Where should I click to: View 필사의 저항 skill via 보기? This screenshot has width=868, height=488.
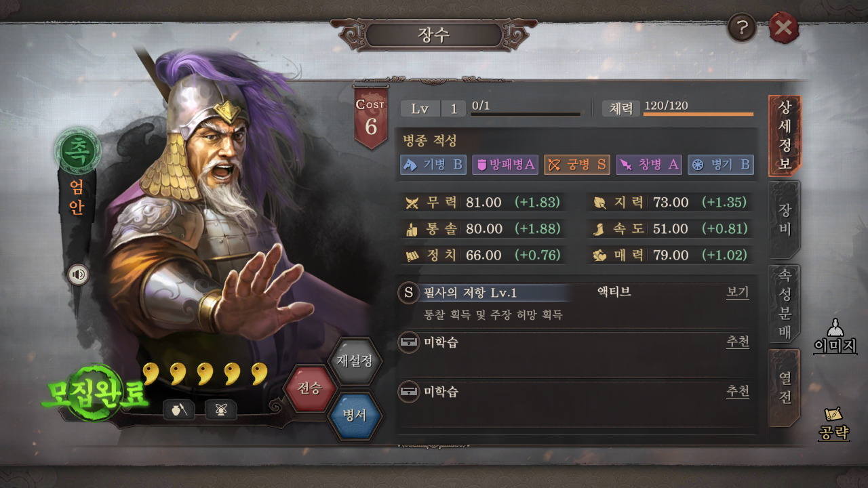click(738, 292)
